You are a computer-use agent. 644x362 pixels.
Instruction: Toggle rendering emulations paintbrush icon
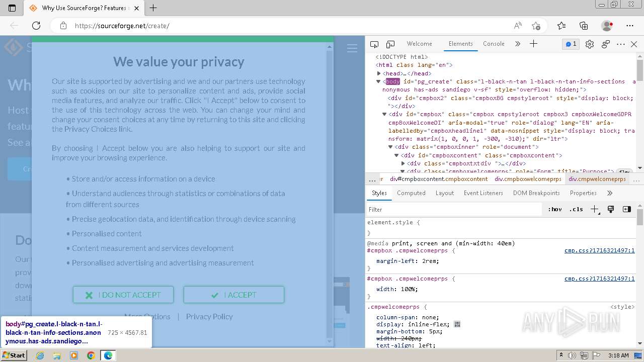[611, 209]
